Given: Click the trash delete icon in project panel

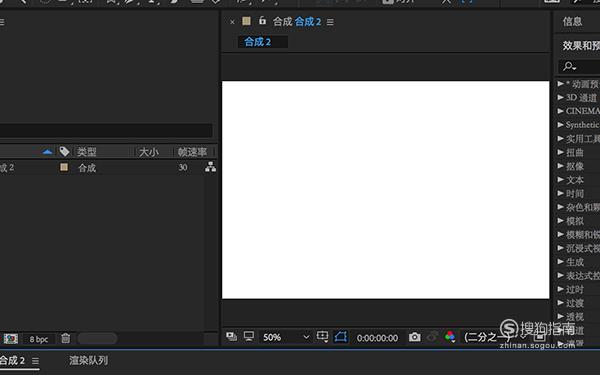Looking at the screenshot, I should click(65, 338).
